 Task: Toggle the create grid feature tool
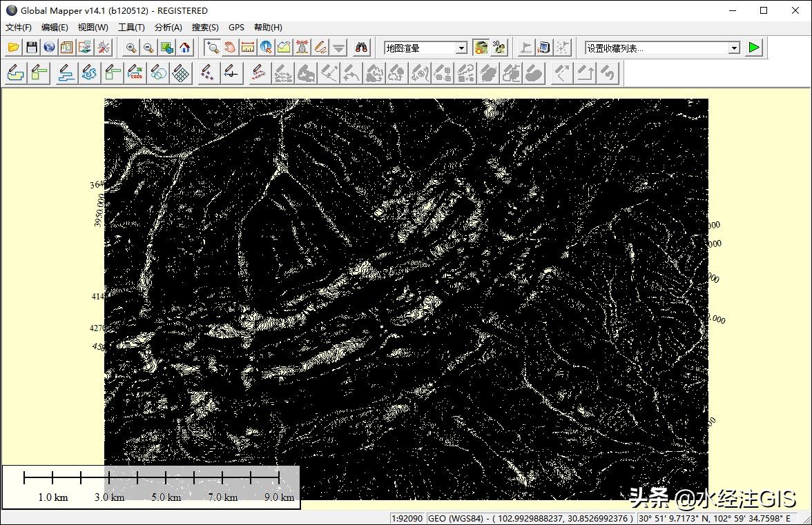[x=181, y=73]
